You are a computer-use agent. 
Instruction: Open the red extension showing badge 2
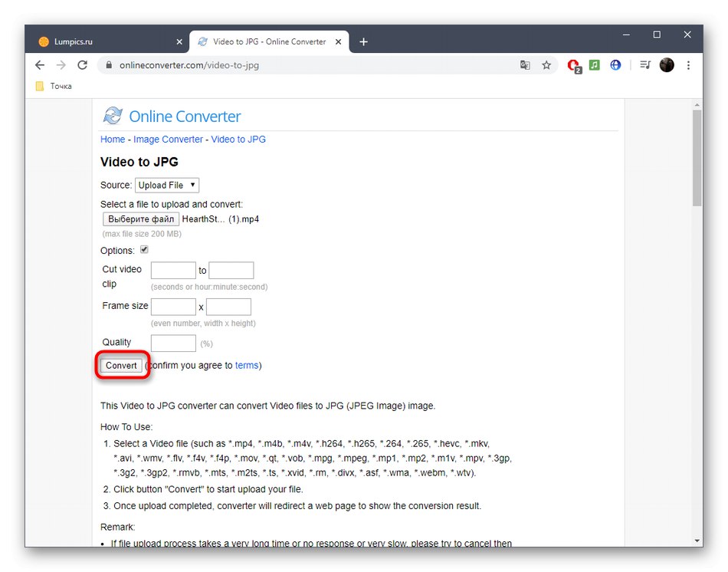574,65
